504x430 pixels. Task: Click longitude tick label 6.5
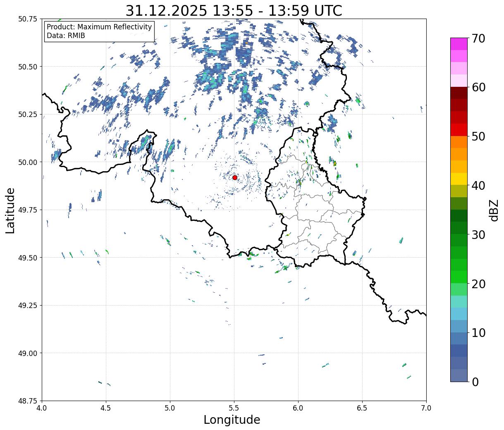click(362, 408)
